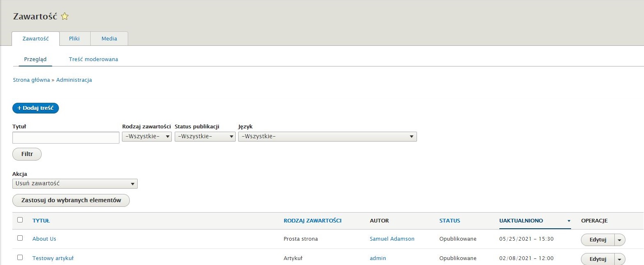Click the sort arrow beside Uaktualniono
Screen dimensions: 644x265
click(x=569, y=221)
